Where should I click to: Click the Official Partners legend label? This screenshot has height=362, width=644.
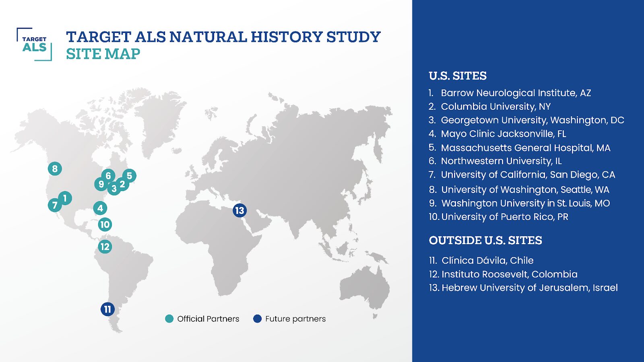(x=208, y=319)
